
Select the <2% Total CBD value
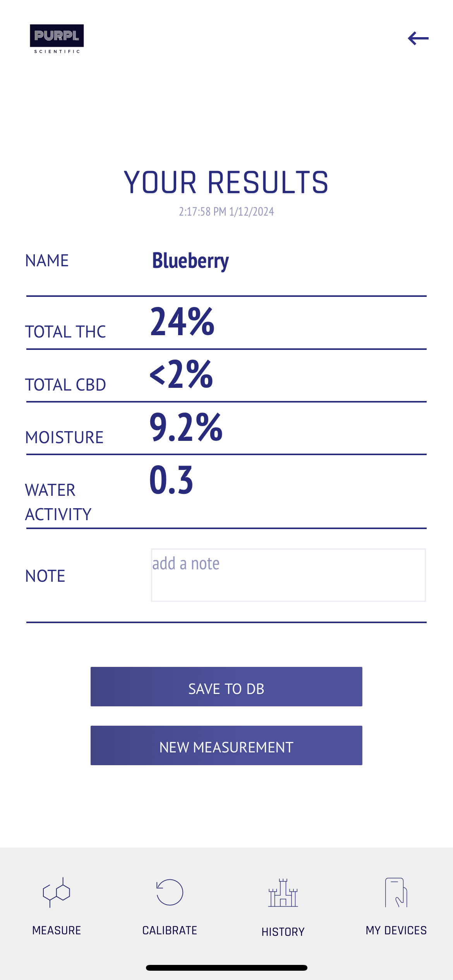point(181,374)
